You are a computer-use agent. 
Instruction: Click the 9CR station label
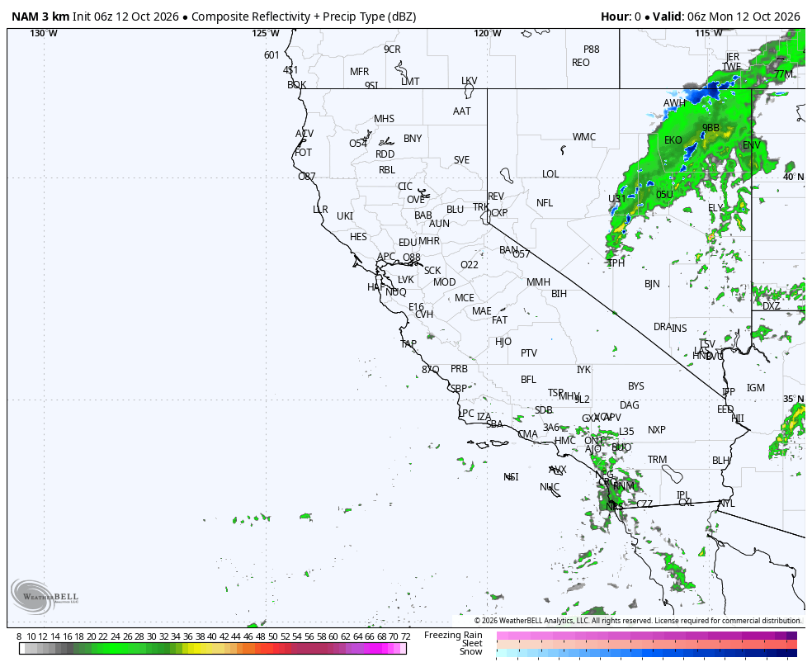coord(392,50)
